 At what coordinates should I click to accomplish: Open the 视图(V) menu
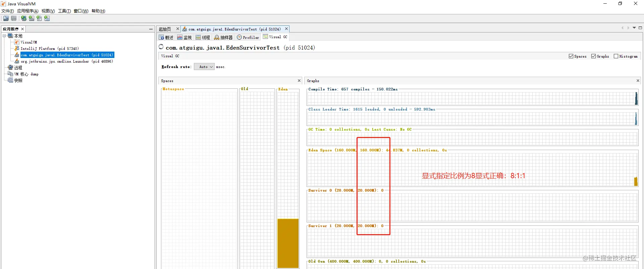click(x=48, y=11)
